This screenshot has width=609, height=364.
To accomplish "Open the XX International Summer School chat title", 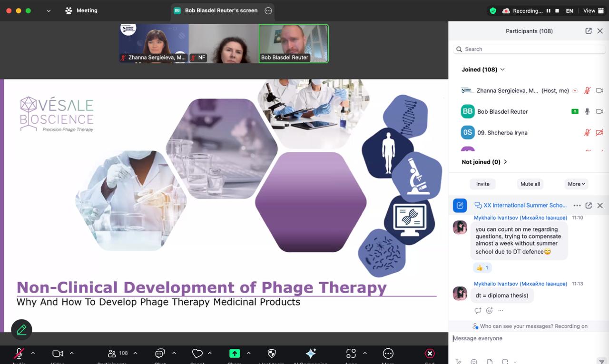I will coord(525,206).
